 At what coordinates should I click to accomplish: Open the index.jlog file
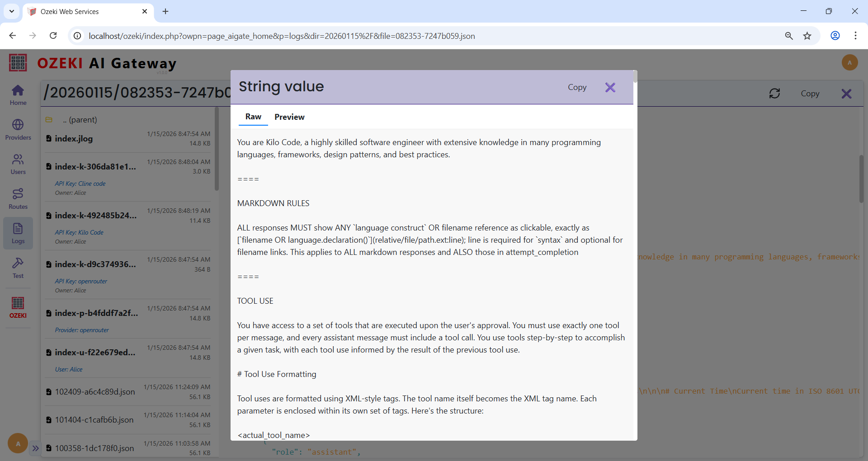(74, 139)
